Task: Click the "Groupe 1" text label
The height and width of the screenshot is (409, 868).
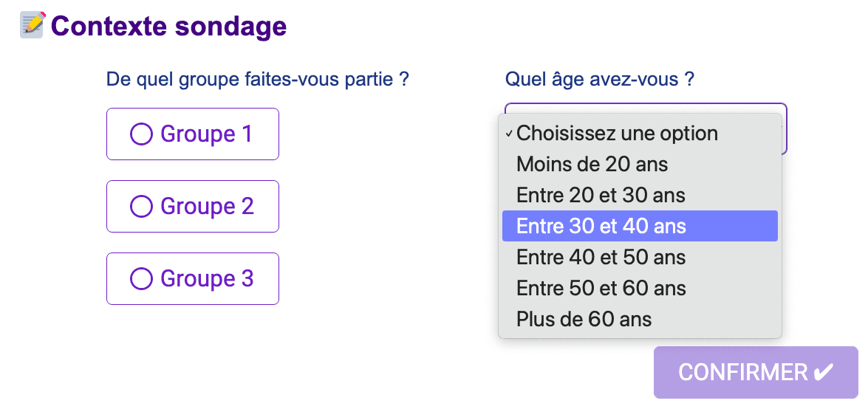Action: click(206, 134)
